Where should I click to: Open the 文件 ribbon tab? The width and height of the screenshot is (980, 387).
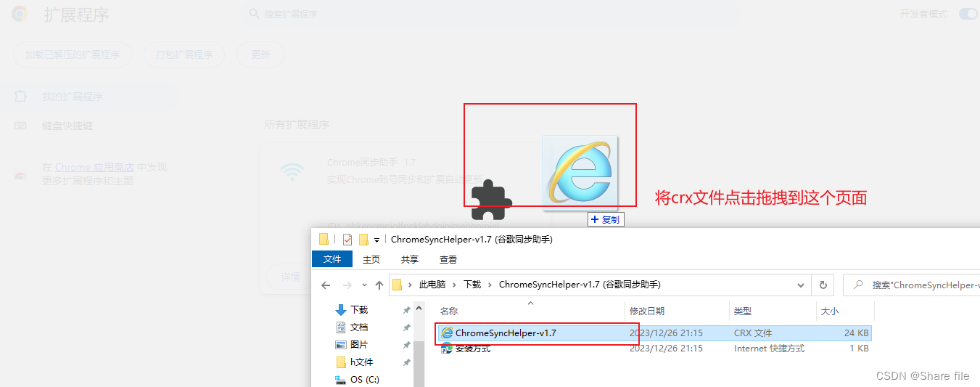click(332, 259)
